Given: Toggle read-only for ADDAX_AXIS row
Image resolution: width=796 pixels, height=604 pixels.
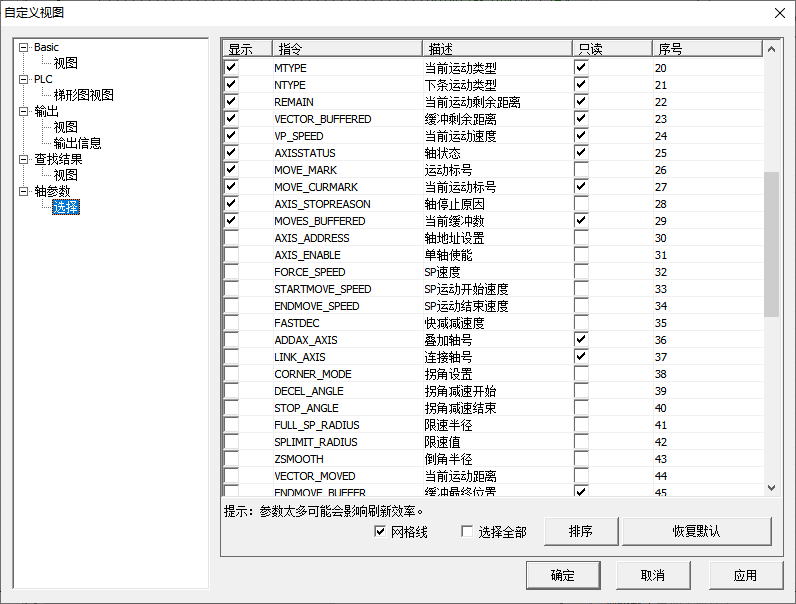Looking at the screenshot, I should tap(582, 339).
